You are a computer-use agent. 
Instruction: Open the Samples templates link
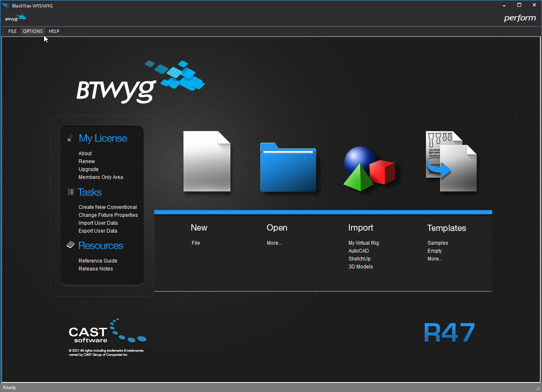point(438,243)
